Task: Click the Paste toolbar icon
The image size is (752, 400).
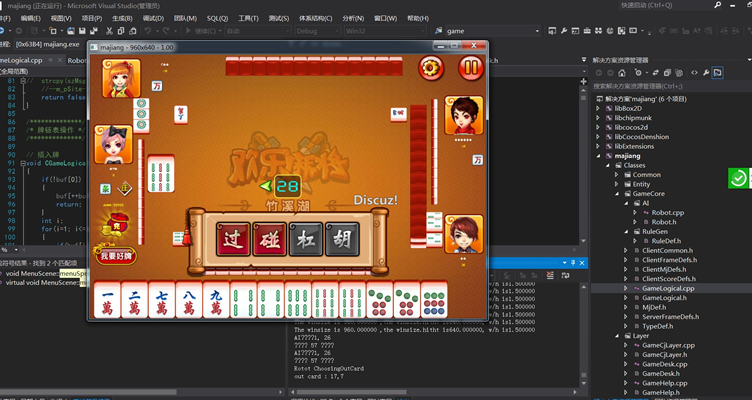Action: pyautogui.click(x=132, y=31)
